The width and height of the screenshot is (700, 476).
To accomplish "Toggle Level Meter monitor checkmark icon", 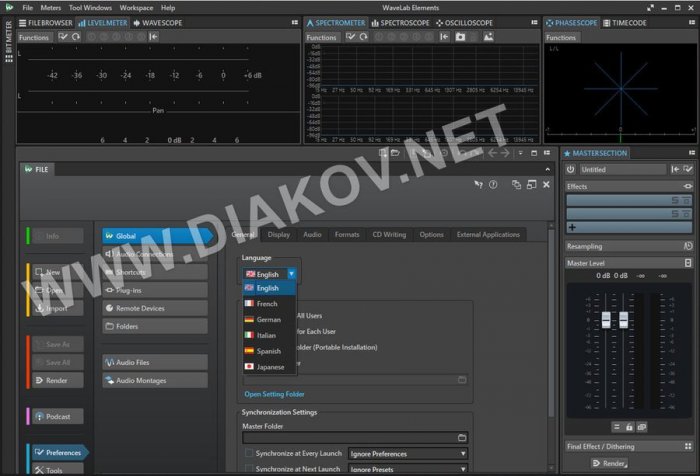I will click(63, 37).
